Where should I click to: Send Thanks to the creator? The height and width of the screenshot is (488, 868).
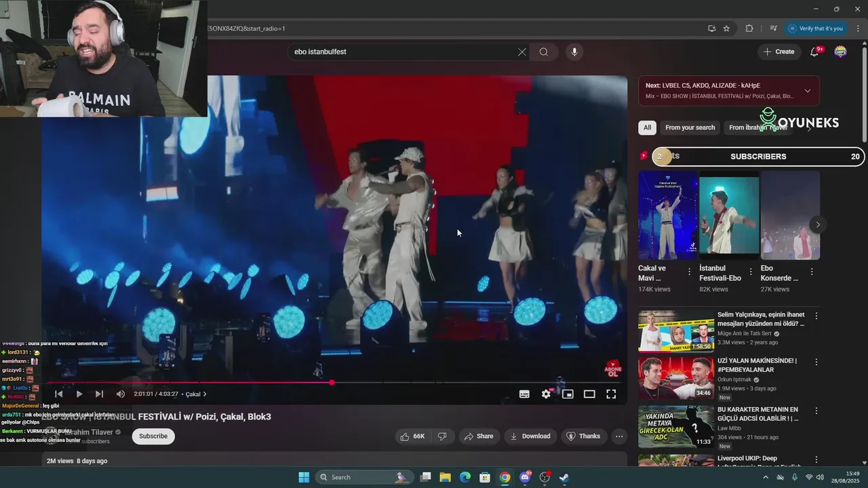point(583,436)
